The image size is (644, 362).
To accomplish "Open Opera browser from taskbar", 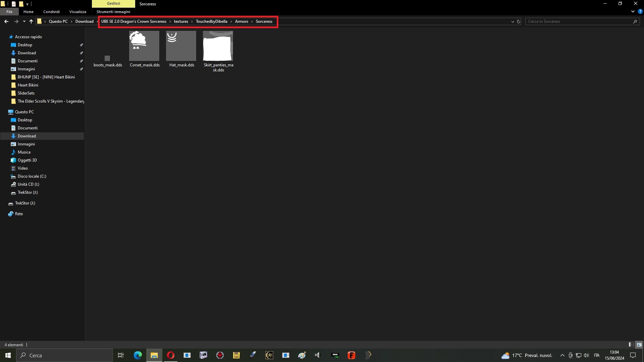I will pyautogui.click(x=170, y=355).
